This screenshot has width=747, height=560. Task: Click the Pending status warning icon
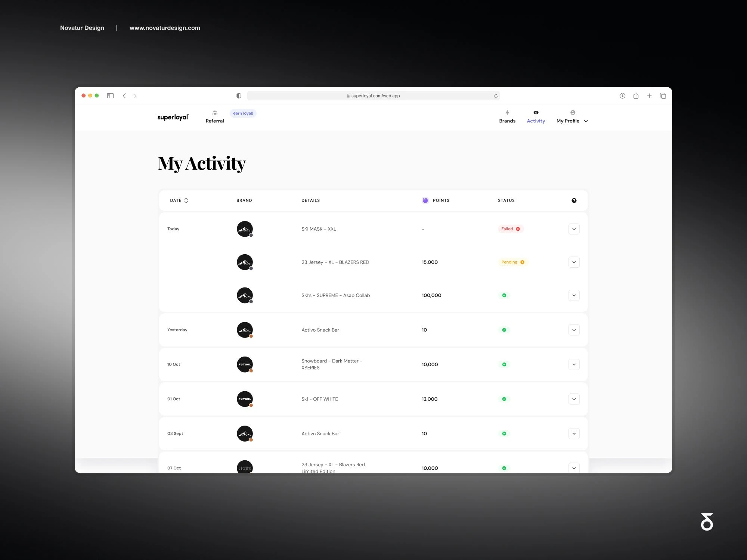tap(521, 262)
